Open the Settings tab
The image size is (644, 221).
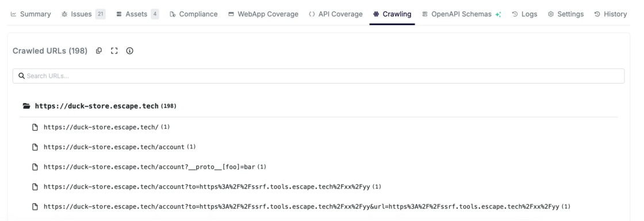[x=566, y=14]
